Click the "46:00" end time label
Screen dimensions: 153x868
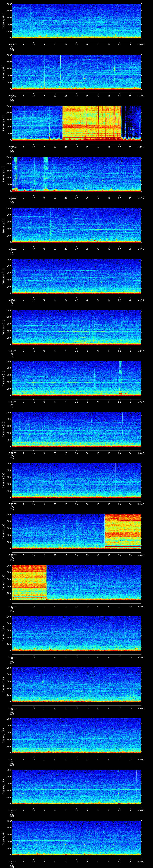(x=141, y=861)
